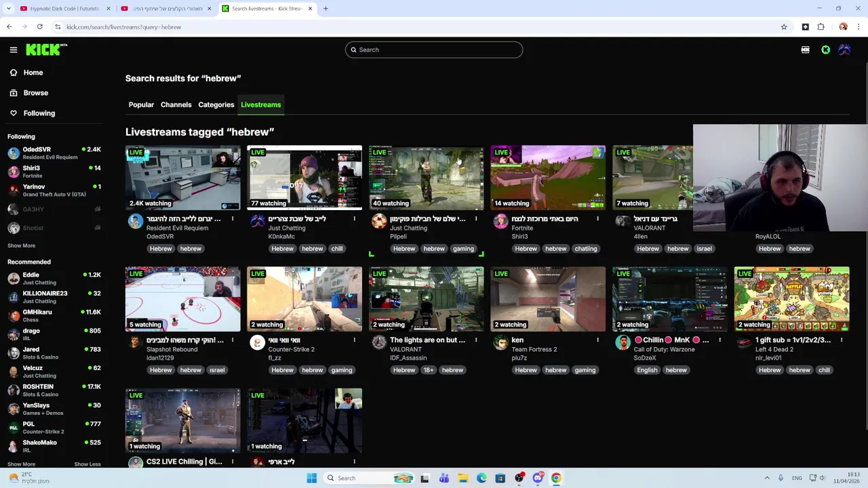Switch to the Categories tab
Screen dimensions: 868x488
click(x=216, y=105)
